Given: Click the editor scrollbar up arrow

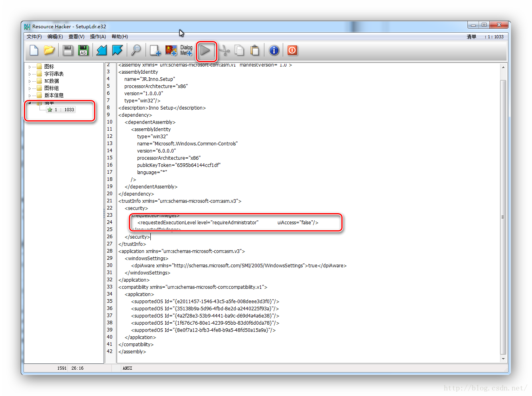Looking at the screenshot, I should (503, 67).
